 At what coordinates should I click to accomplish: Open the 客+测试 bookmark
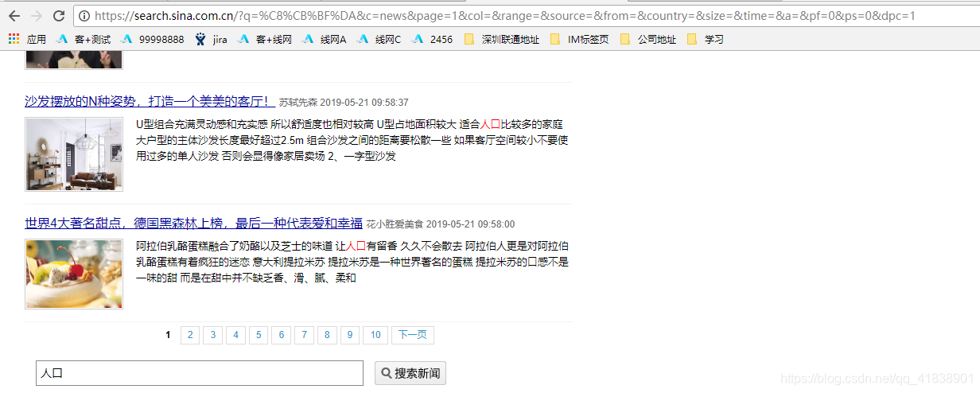pos(84,39)
